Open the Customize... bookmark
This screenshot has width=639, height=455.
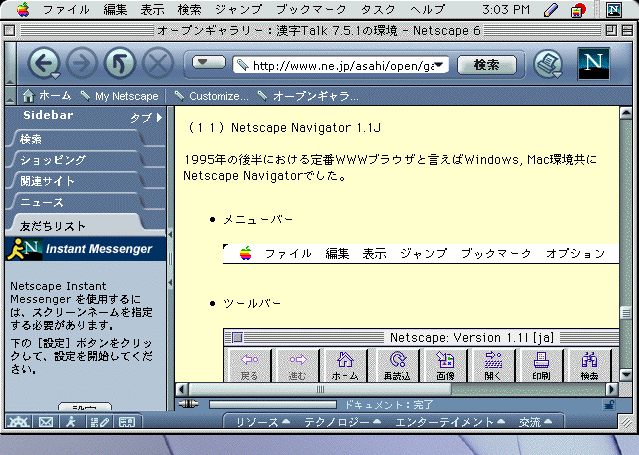(212, 96)
